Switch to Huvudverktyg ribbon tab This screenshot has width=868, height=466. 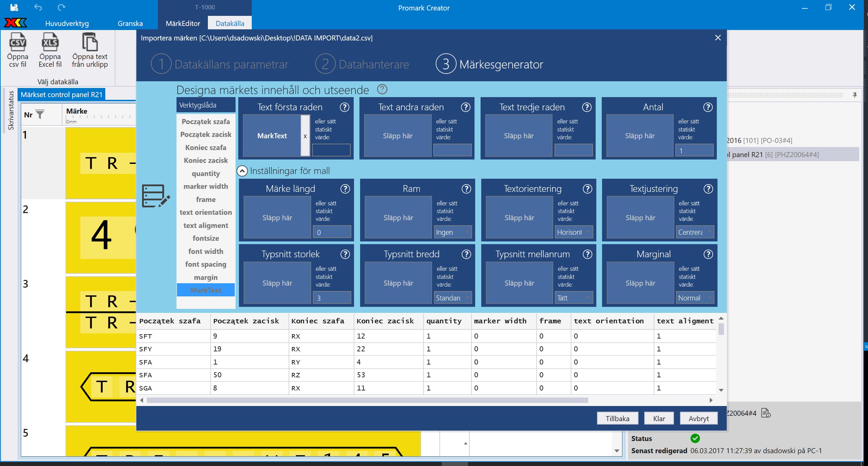(x=67, y=23)
